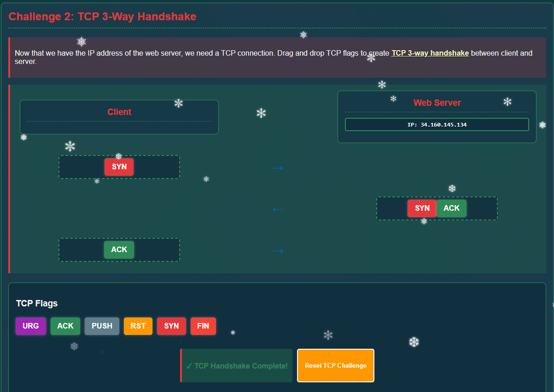Click the ACK badge in the client's final zone
The height and width of the screenshot is (392, 554).
click(119, 249)
